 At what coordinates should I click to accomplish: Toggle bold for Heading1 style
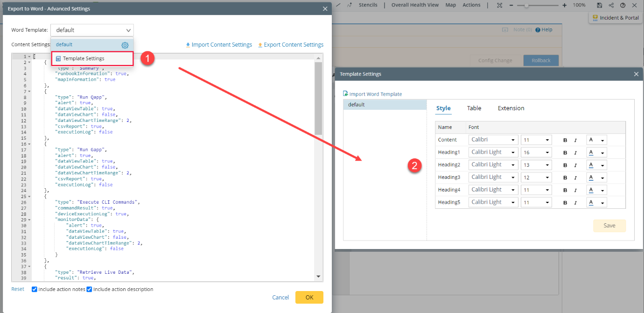(x=566, y=152)
